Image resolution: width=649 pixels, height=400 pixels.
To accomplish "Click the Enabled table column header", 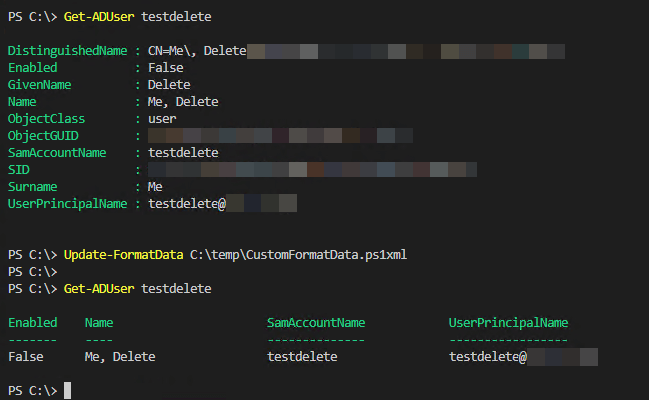I will 33,322.
